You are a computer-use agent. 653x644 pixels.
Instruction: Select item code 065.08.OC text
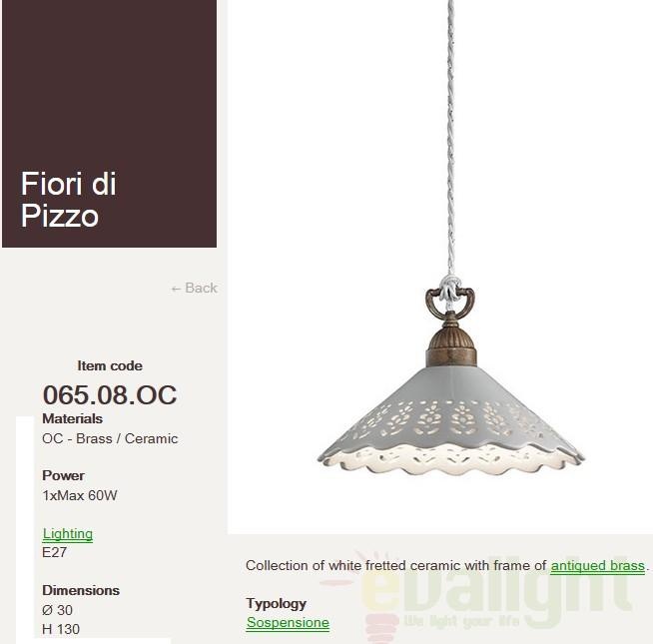110,395
